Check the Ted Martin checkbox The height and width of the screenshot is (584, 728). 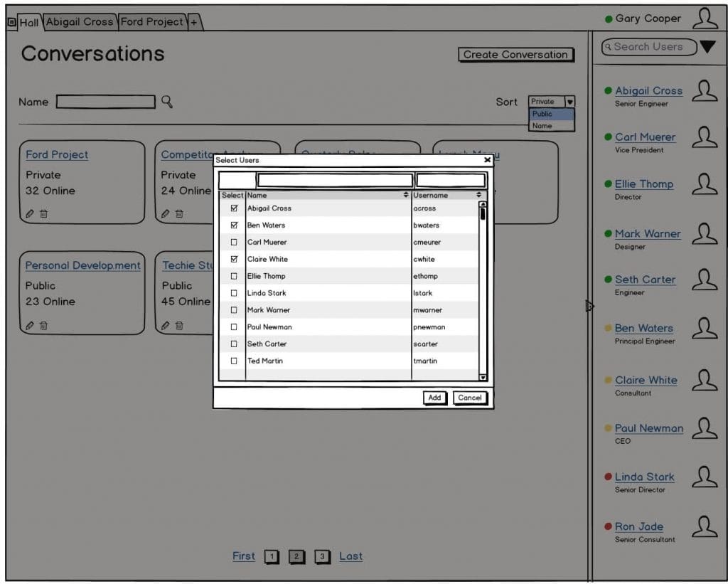[x=234, y=361]
